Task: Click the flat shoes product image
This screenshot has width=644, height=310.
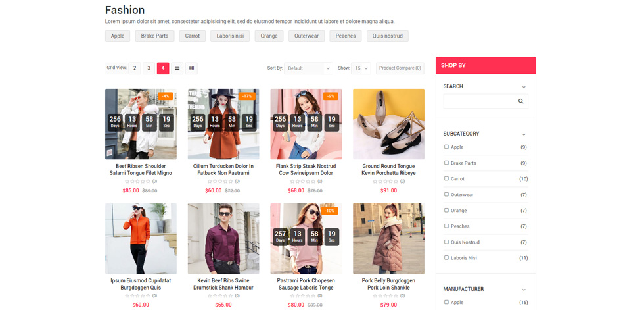Action: coord(388,124)
